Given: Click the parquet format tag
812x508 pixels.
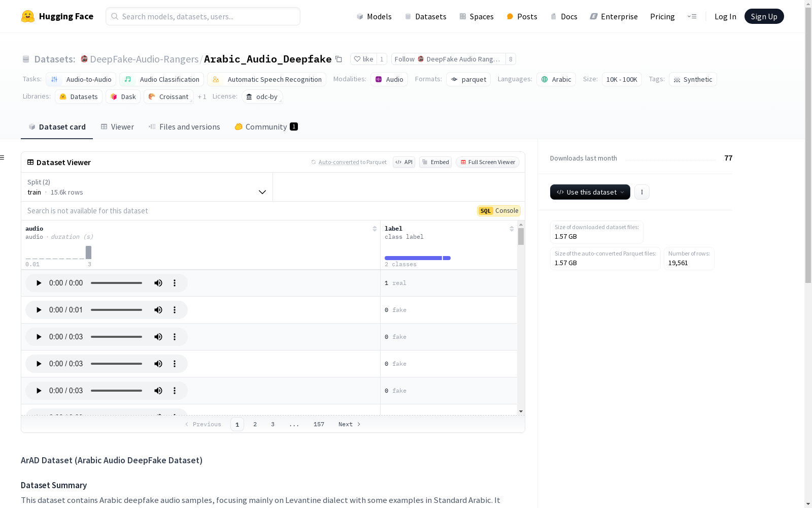Looking at the screenshot, I should (468, 79).
